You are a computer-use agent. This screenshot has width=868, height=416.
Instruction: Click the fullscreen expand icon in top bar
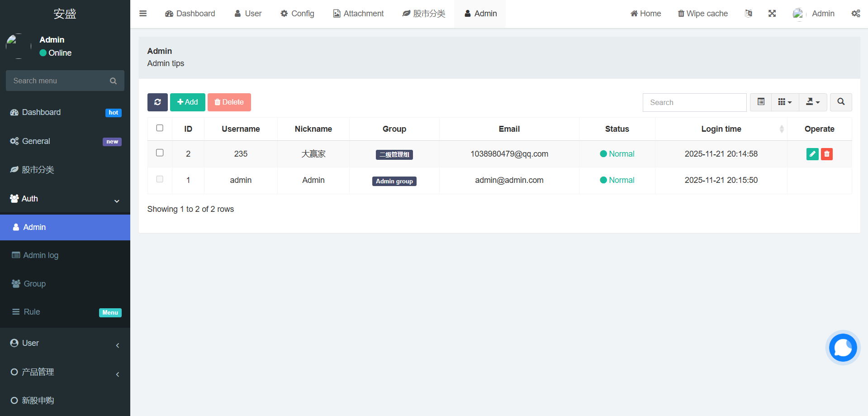click(x=772, y=14)
